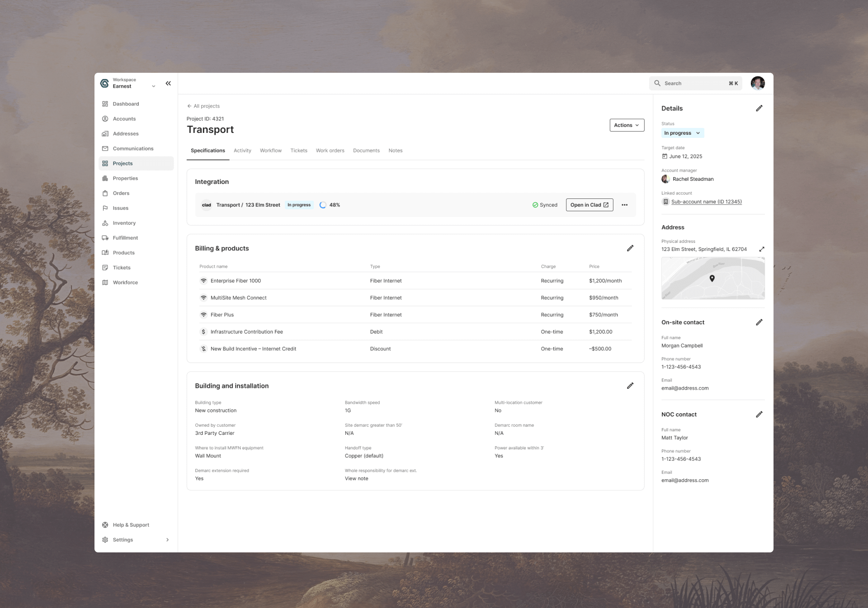
Task: Edit NOC contact with pencil icon
Action: pyautogui.click(x=759, y=415)
